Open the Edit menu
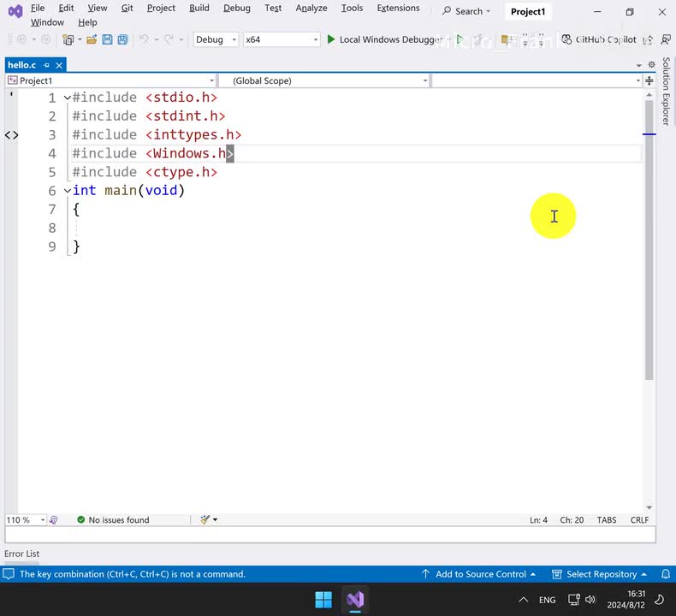This screenshot has width=676, height=616. point(66,9)
